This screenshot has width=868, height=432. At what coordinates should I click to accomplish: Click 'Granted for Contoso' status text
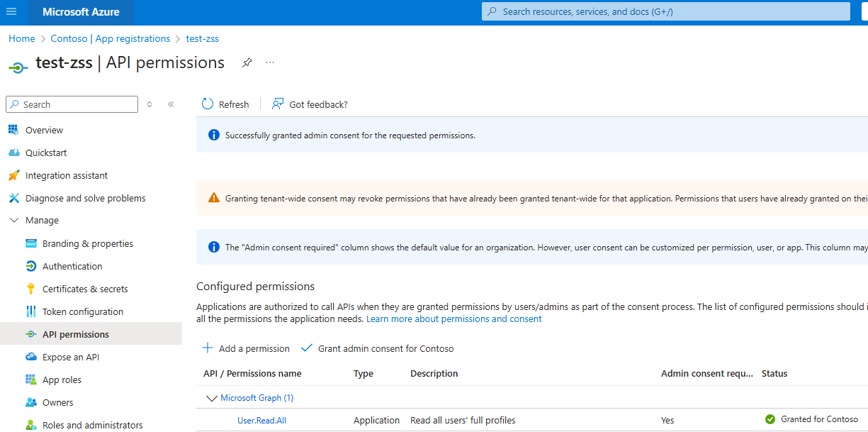point(819,419)
